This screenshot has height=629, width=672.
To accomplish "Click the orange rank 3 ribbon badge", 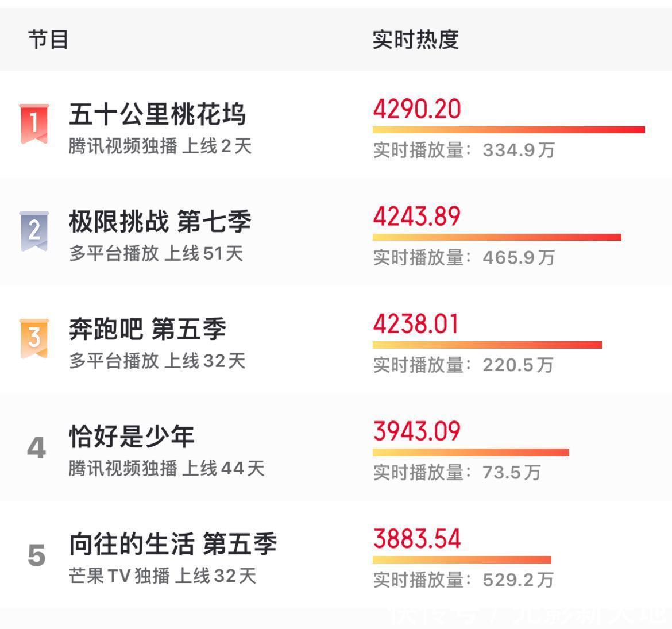I will pos(34,332).
